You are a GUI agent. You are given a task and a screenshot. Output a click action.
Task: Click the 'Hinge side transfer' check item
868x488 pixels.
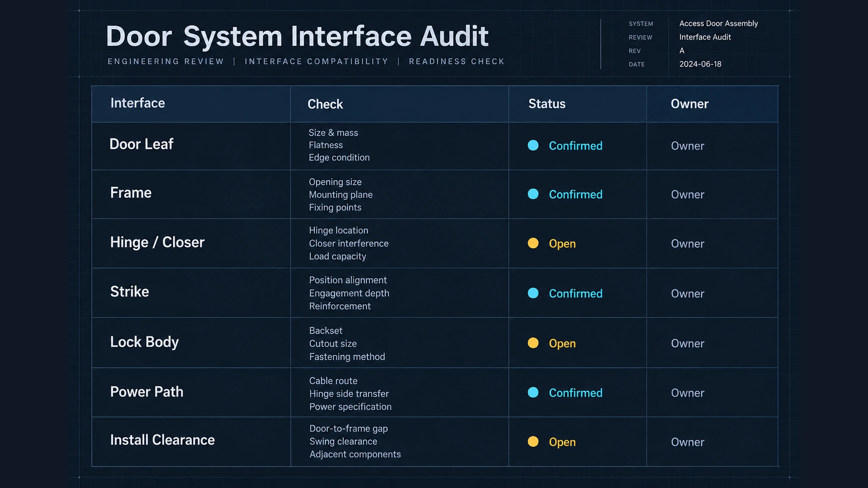pyautogui.click(x=349, y=394)
